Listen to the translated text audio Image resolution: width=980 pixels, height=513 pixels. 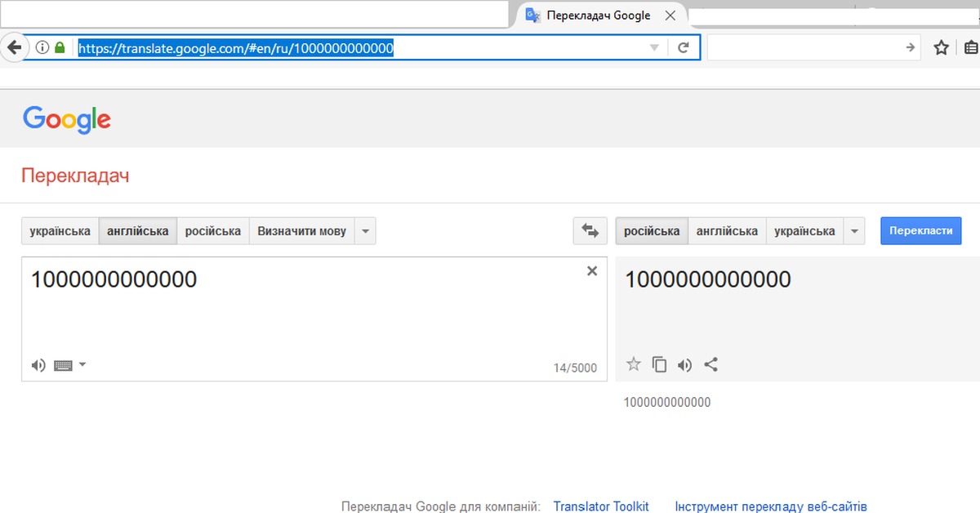[x=684, y=365]
